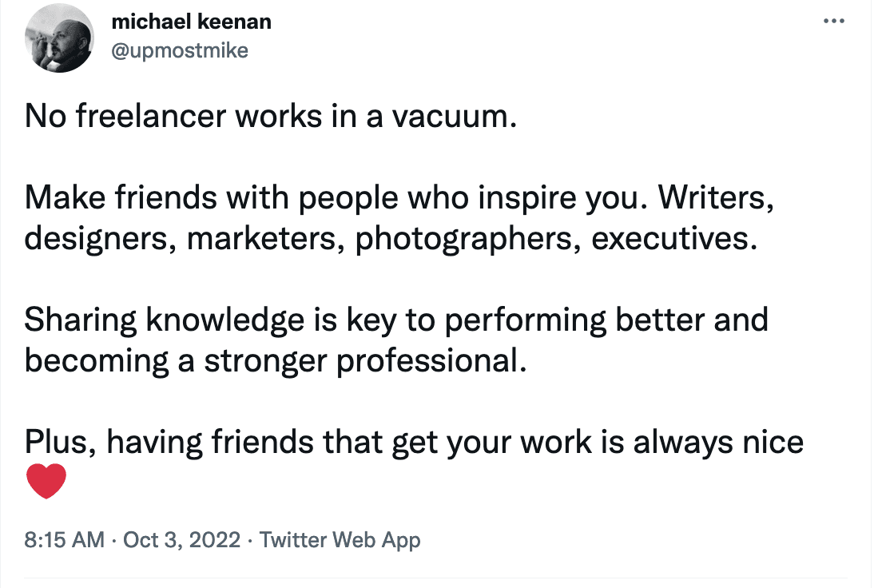The height and width of the screenshot is (588, 874).
Task: Click the word 'professional' in the tweet
Action: [x=431, y=360]
